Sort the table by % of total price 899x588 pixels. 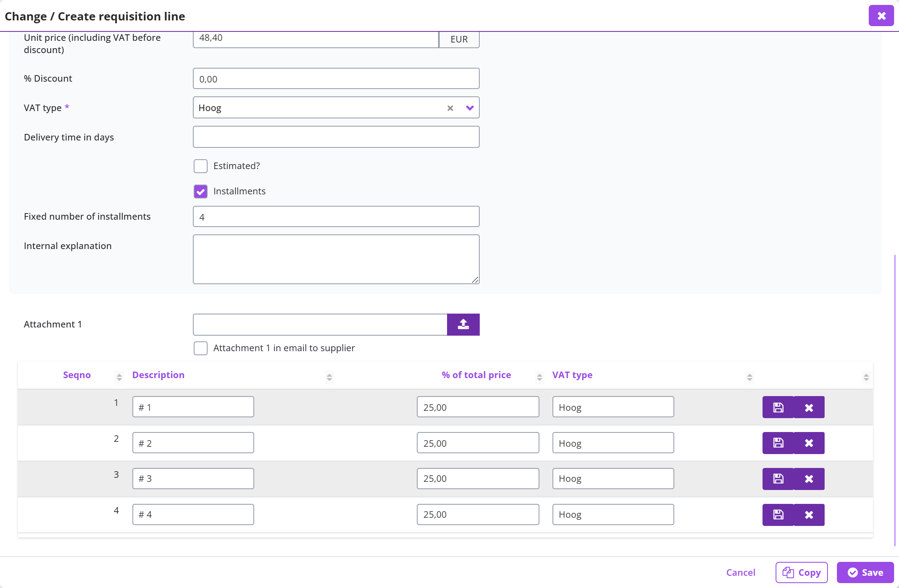[539, 377]
